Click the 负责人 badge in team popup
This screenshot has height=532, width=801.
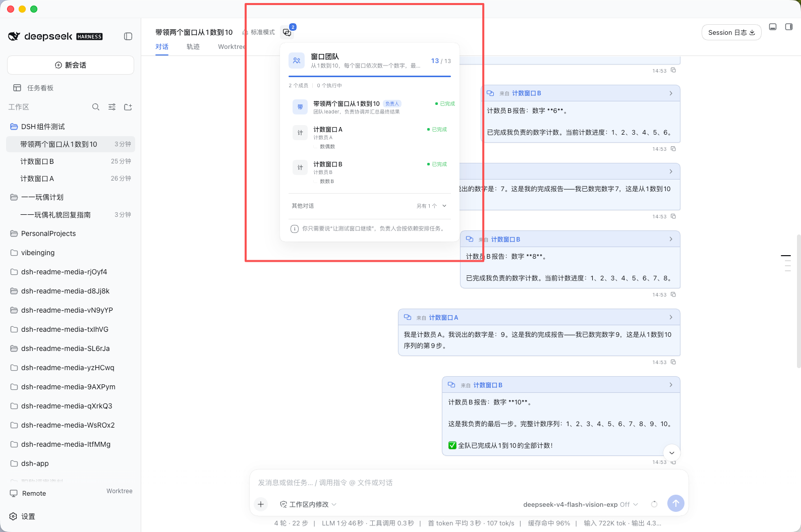[x=392, y=104]
